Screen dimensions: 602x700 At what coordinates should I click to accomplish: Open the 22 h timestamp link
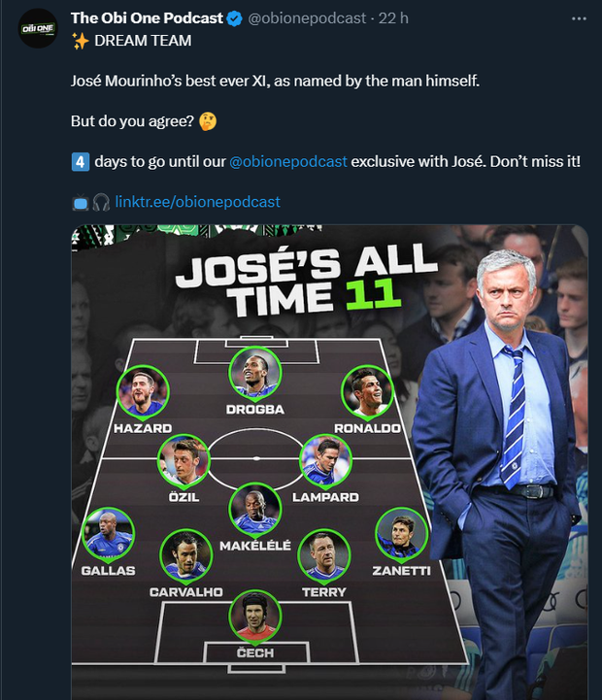tap(393, 18)
